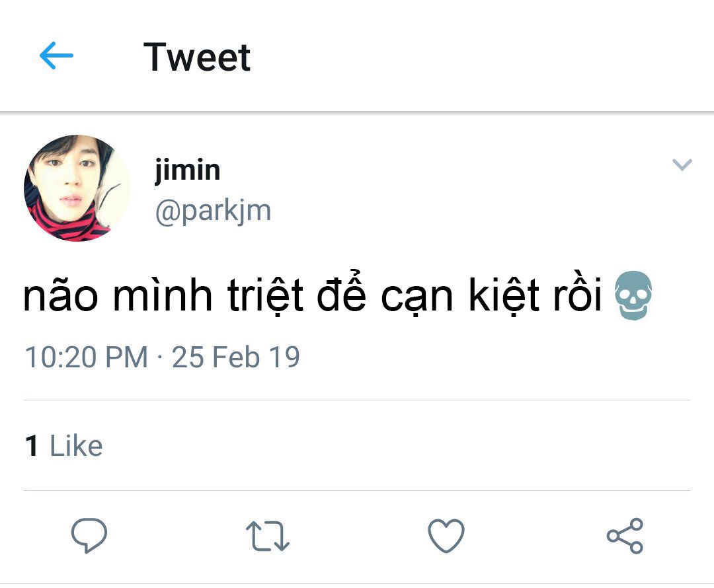This screenshot has height=588, width=714.
Task: Click the like count number 1
Action: pyautogui.click(x=32, y=447)
